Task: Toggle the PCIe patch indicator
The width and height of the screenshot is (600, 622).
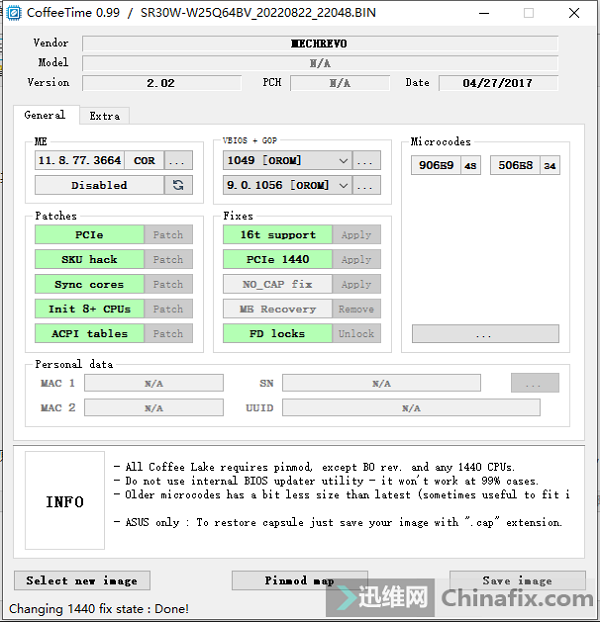Action: [x=89, y=235]
